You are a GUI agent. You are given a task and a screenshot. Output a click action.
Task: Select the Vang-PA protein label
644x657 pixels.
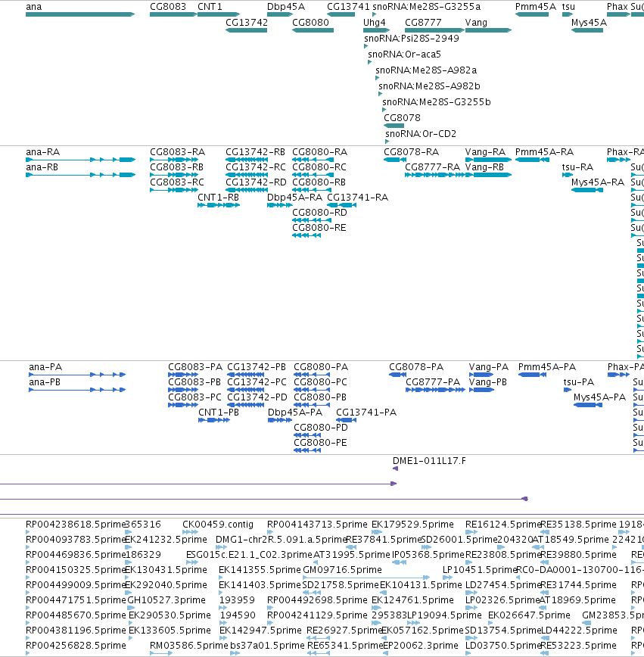click(x=489, y=367)
